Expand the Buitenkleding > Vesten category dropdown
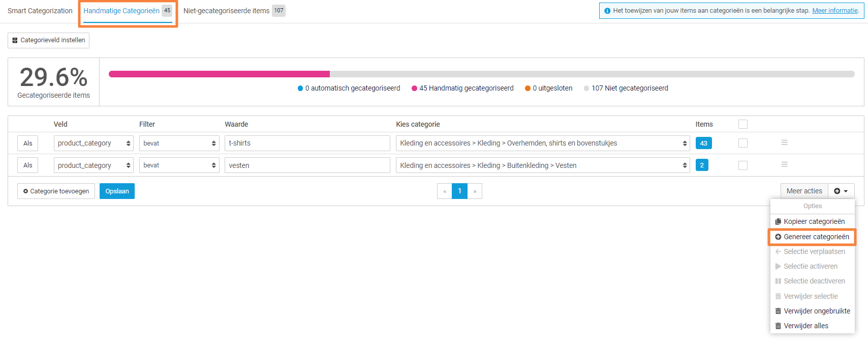This screenshot has height=343, width=868. (542, 165)
